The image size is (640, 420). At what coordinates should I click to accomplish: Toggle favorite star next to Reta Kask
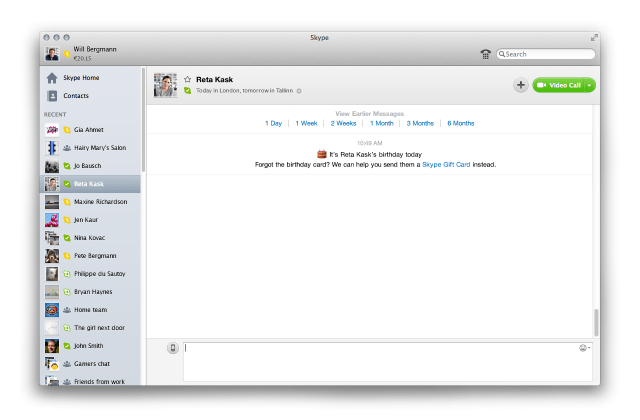point(187,79)
